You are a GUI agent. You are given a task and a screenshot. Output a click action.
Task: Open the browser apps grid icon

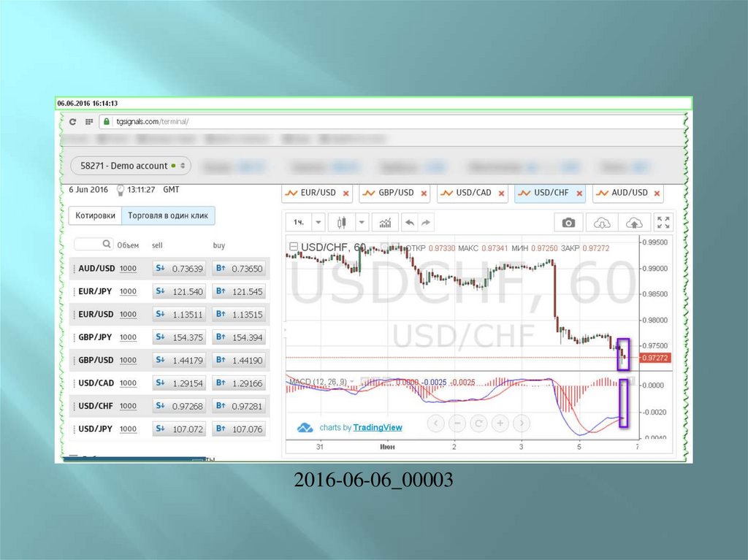[88, 122]
